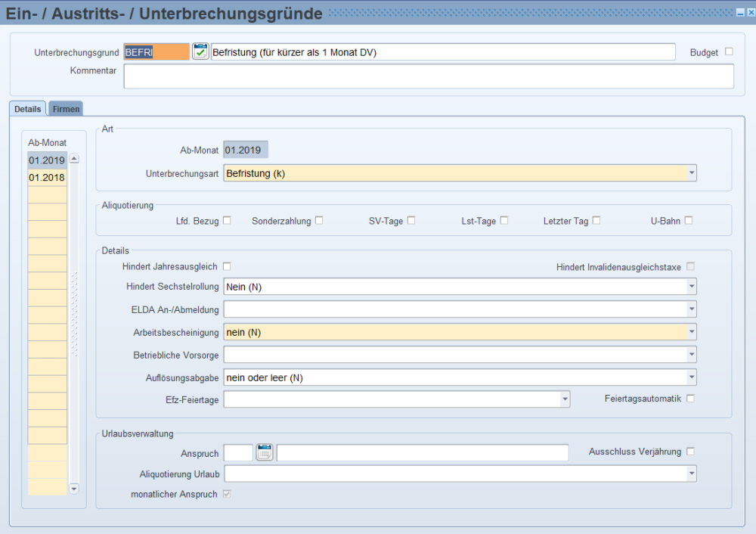Select 01.2018 in Ab-Monat list
This screenshot has height=534, width=756.
47,178
